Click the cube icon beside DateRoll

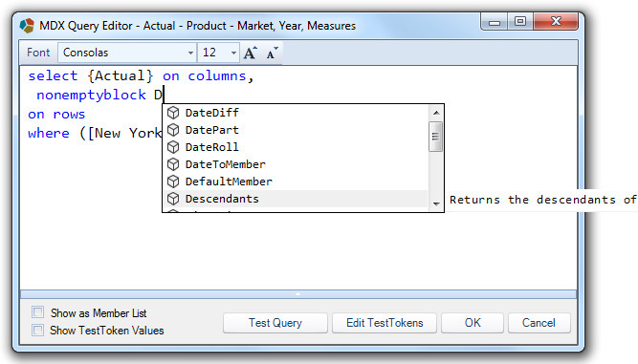point(173,147)
